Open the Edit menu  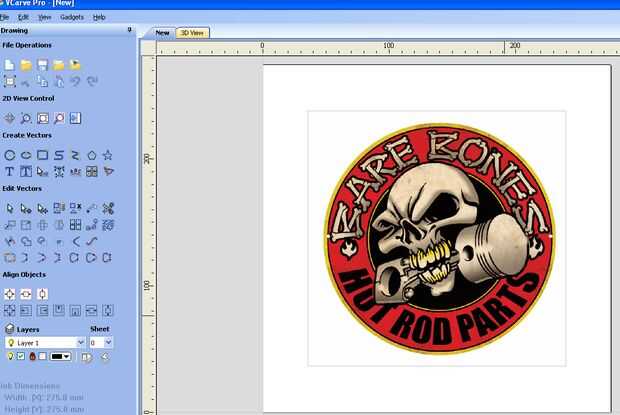[x=23, y=17]
